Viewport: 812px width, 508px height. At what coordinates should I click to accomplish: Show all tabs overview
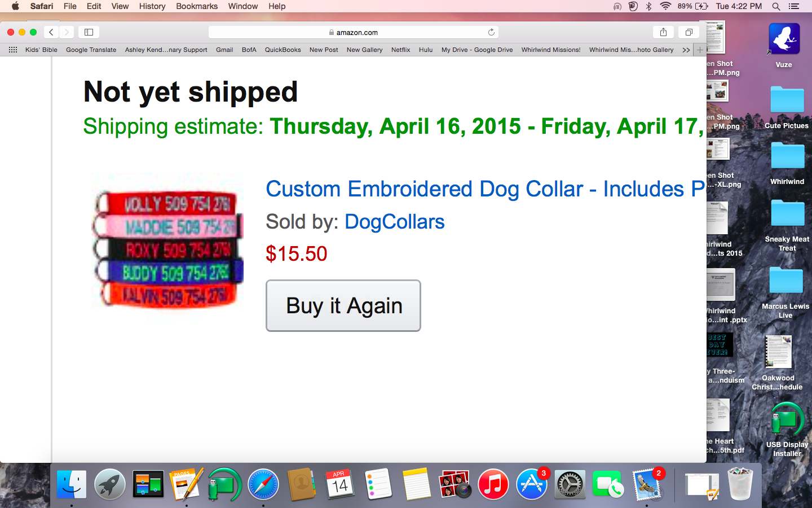[x=689, y=32]
